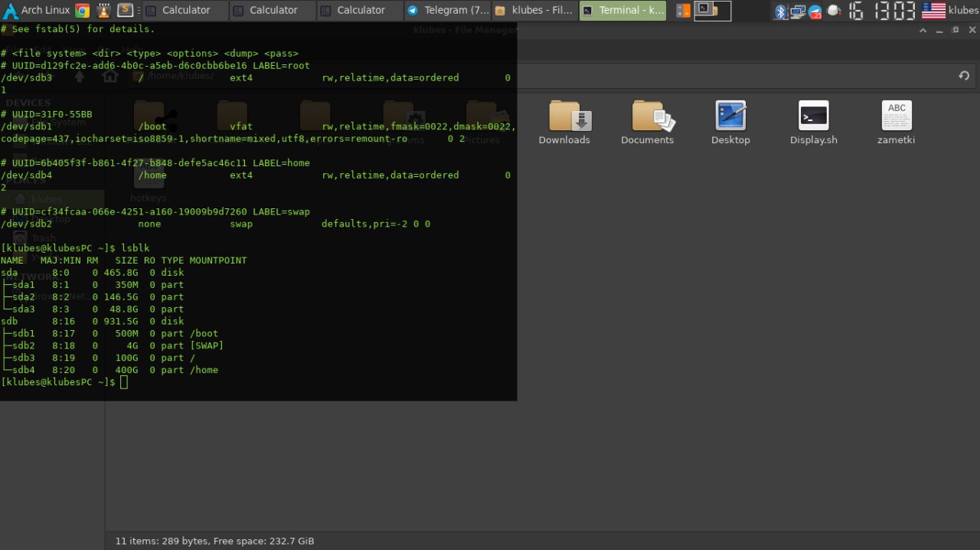The width and height of the screenshot is (980, 550).
Task: Click the terminal prompt cursor line
Action: point(65,382)
